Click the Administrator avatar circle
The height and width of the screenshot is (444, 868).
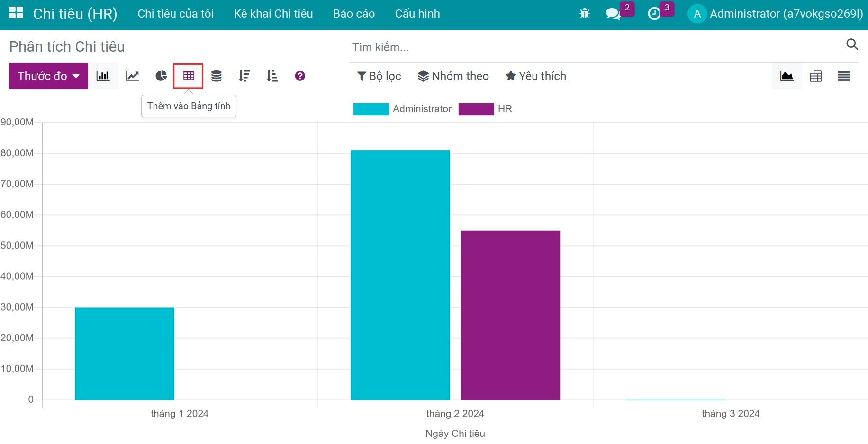click(697, 14)
